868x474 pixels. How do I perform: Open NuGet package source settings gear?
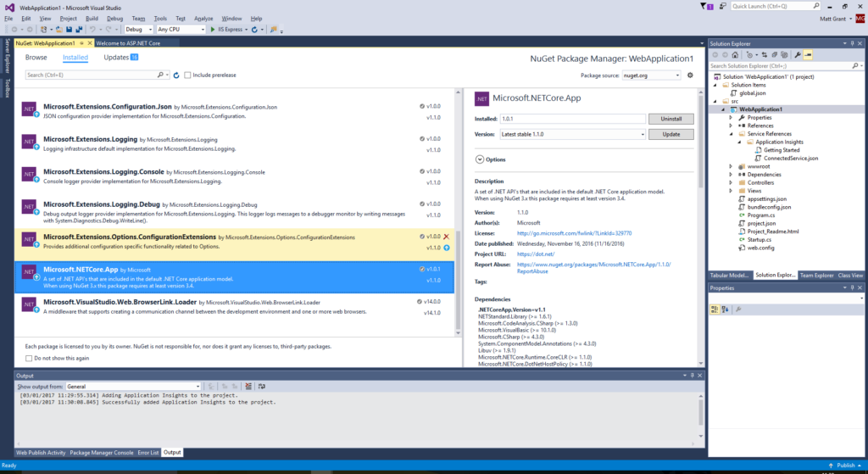coord(690,75)
